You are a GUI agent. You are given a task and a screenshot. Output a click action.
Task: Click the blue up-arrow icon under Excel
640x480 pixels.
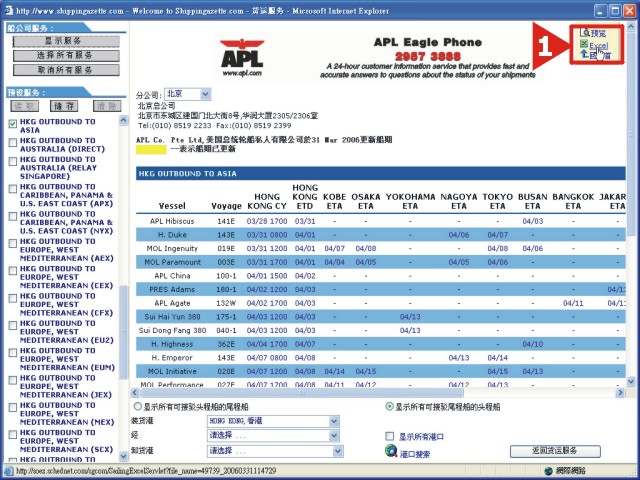(x=584, y=54)
